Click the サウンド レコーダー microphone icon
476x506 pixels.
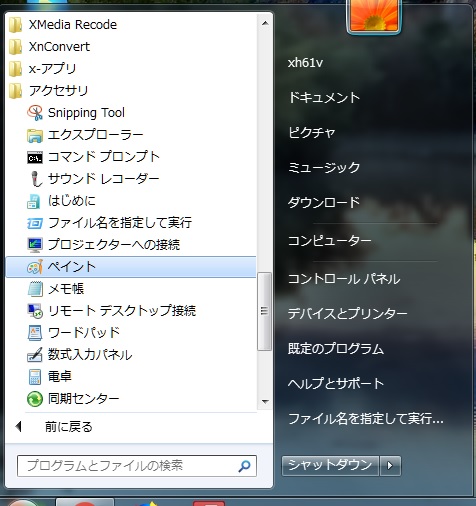35,179
